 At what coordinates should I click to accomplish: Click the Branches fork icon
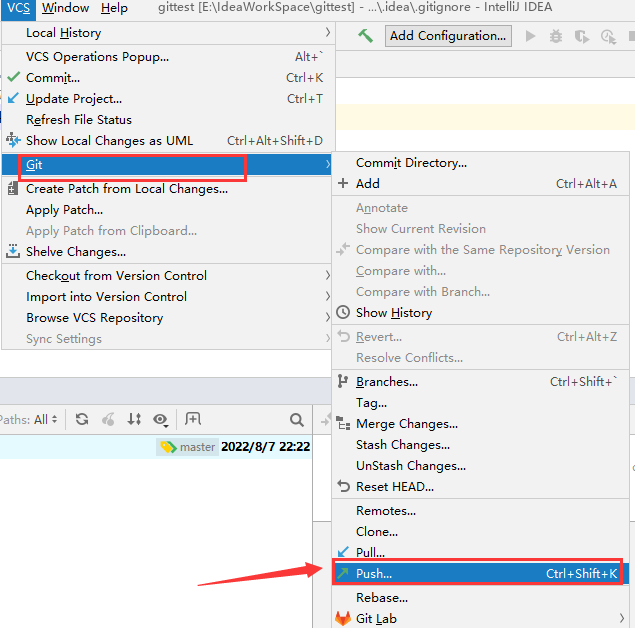pos(343,381)
